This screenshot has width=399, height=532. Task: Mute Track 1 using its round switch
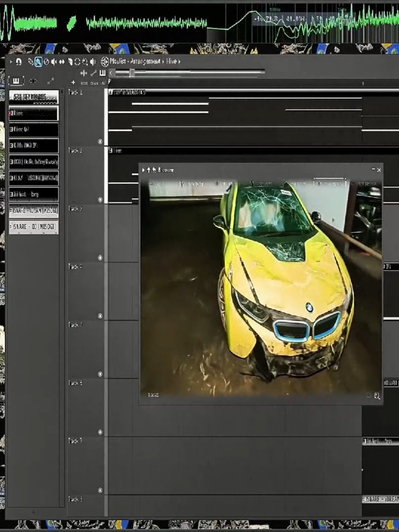(x=100, y=141)
